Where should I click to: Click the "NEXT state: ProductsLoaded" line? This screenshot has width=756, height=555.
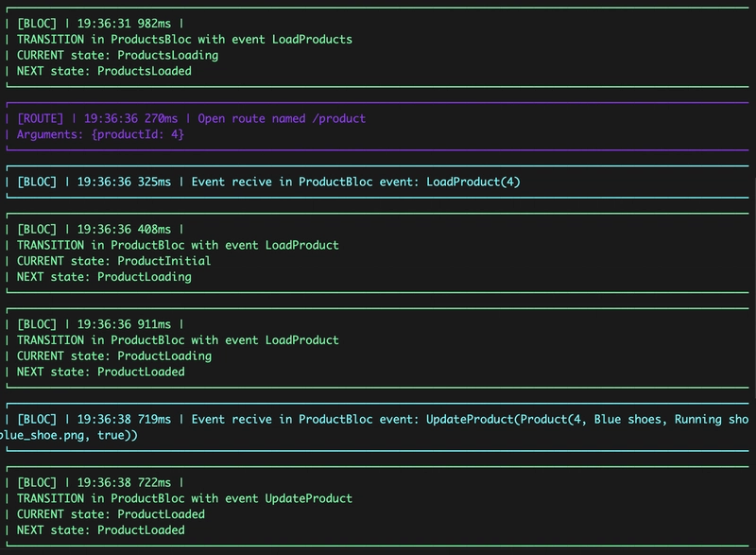point(104,71)
